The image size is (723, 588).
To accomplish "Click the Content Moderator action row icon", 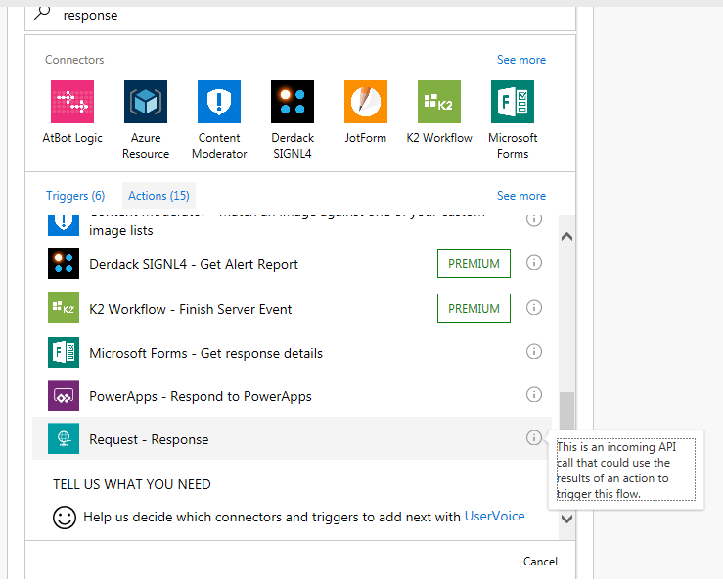I will (x=64, y=226).
